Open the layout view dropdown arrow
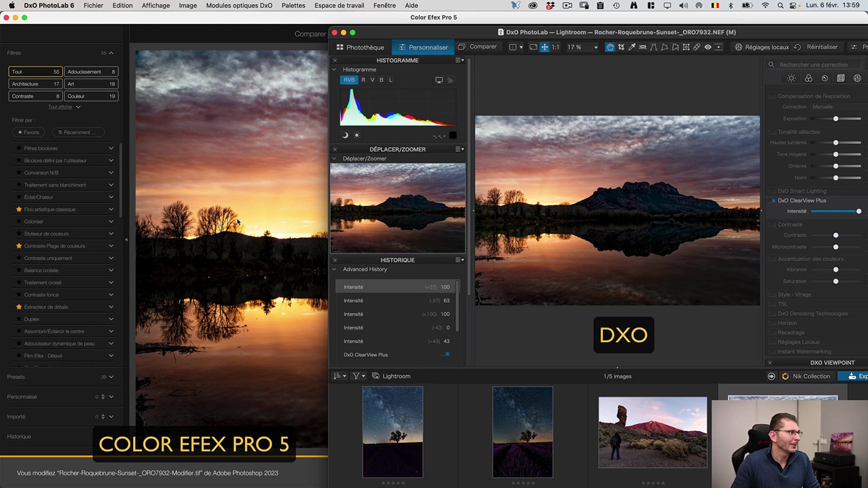 521,48
